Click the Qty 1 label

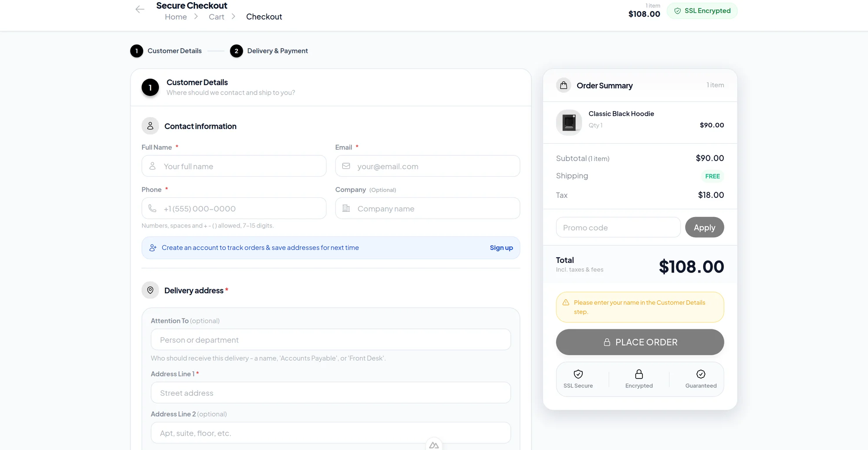click(595, 125)
